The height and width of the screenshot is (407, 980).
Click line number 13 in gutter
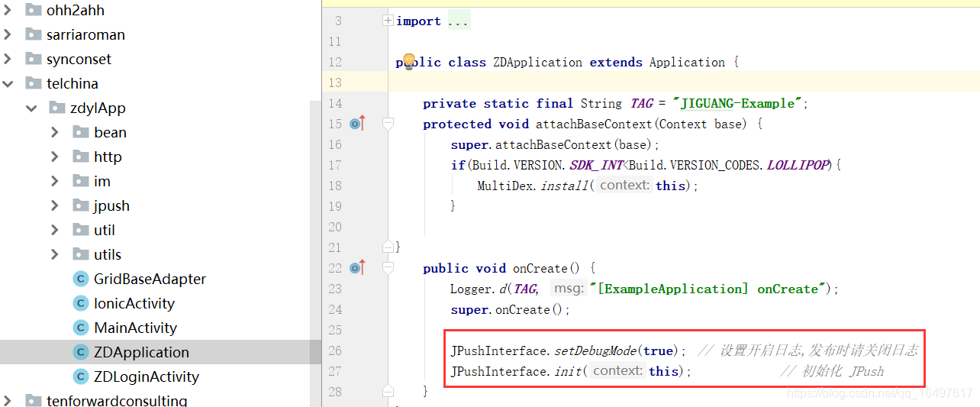tap(334, 82)
